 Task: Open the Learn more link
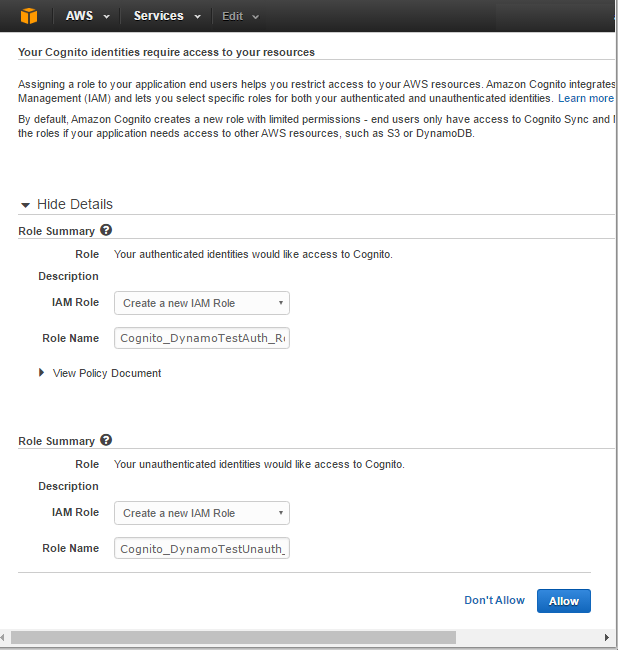coord(586,99)
